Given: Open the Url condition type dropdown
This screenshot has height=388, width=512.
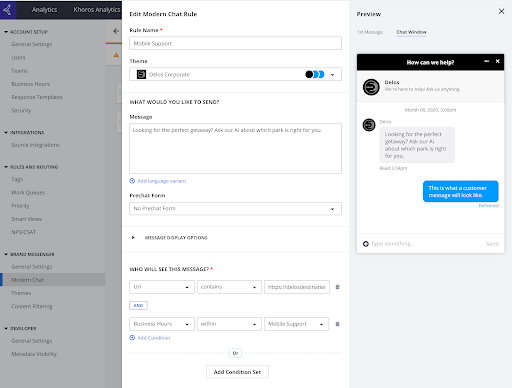Looking at the screenshot, I should point(162,287).
